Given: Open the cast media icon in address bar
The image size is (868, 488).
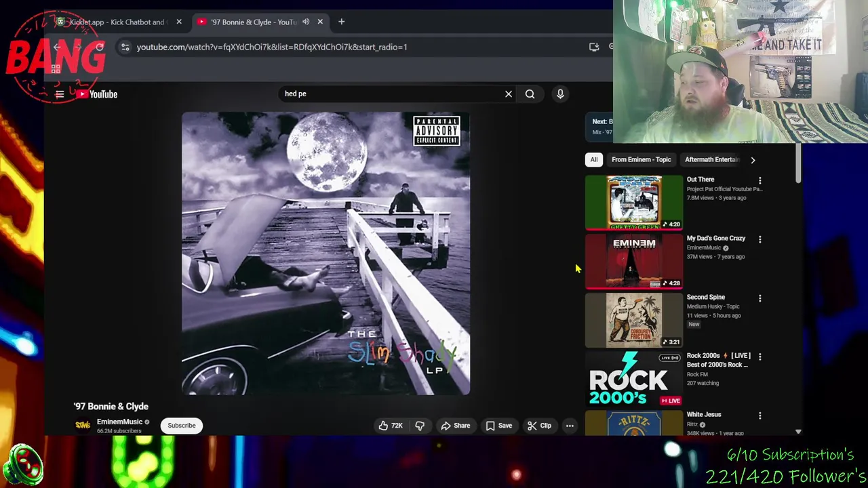Looking at the screenshot, I should click(594, 47).
